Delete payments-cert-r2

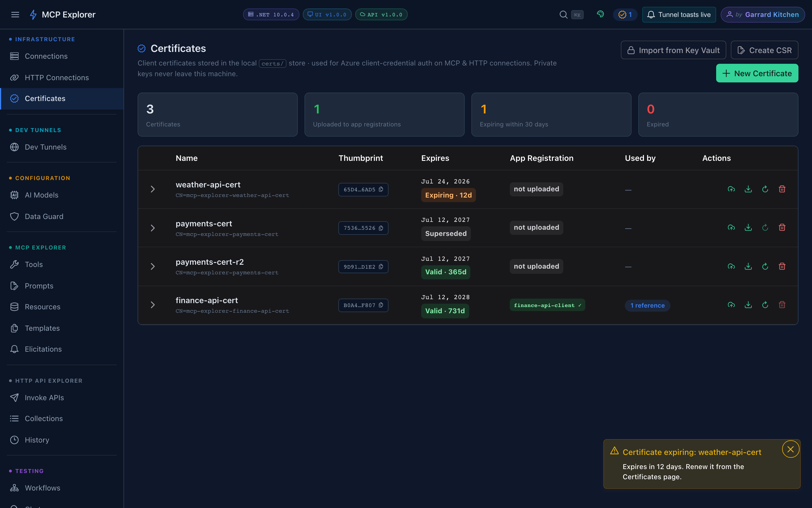(x=782, y=266)
